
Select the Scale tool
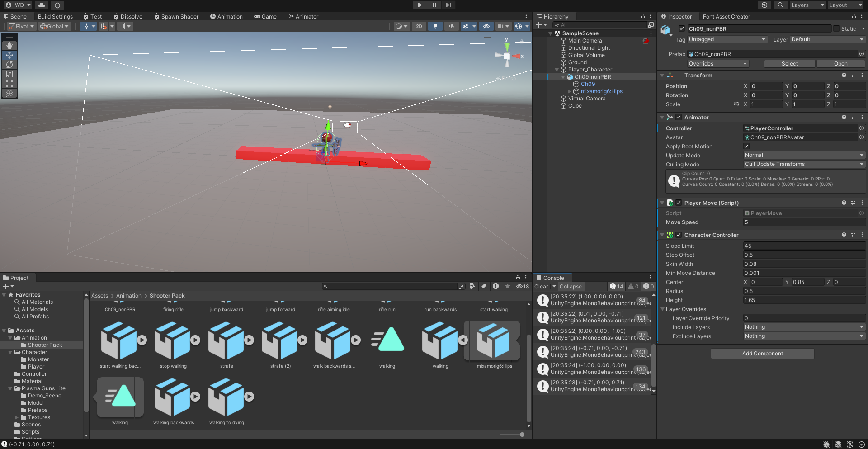tap(9, 74)
